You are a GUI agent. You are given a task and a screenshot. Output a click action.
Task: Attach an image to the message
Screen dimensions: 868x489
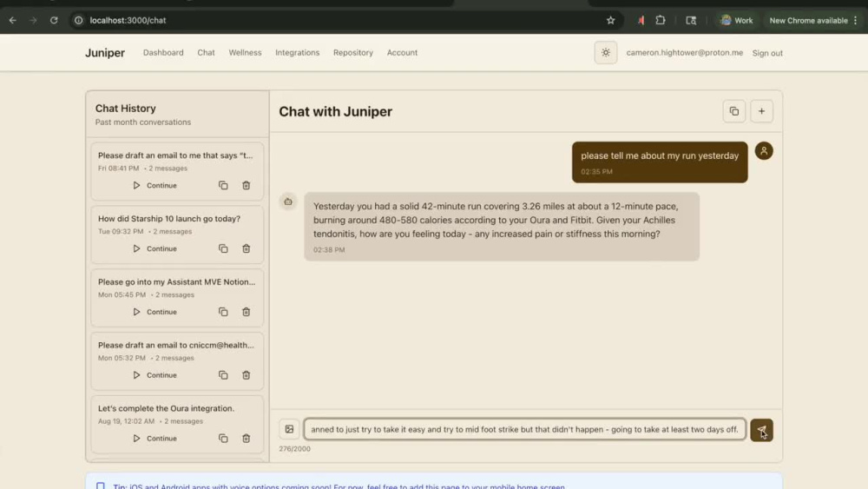tap(289, 429)
